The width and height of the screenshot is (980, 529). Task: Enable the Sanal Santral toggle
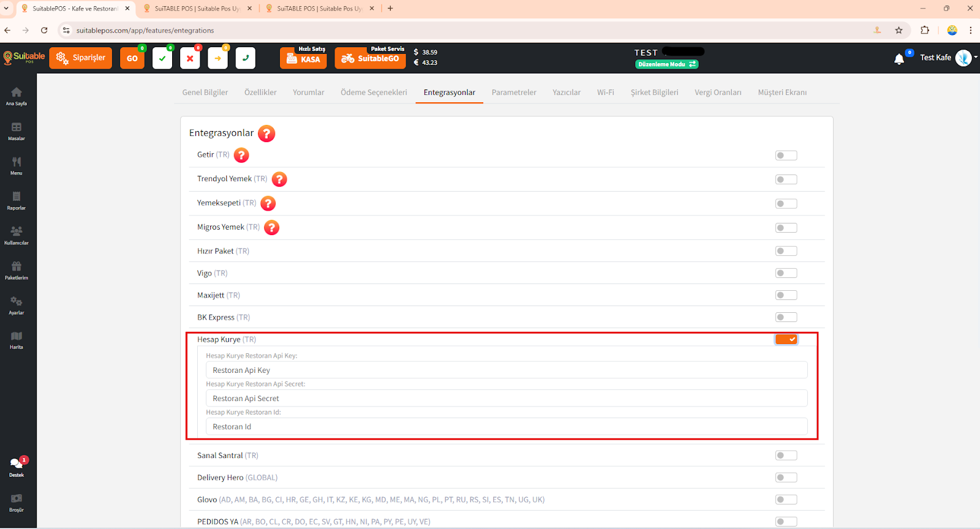[786, 456]
